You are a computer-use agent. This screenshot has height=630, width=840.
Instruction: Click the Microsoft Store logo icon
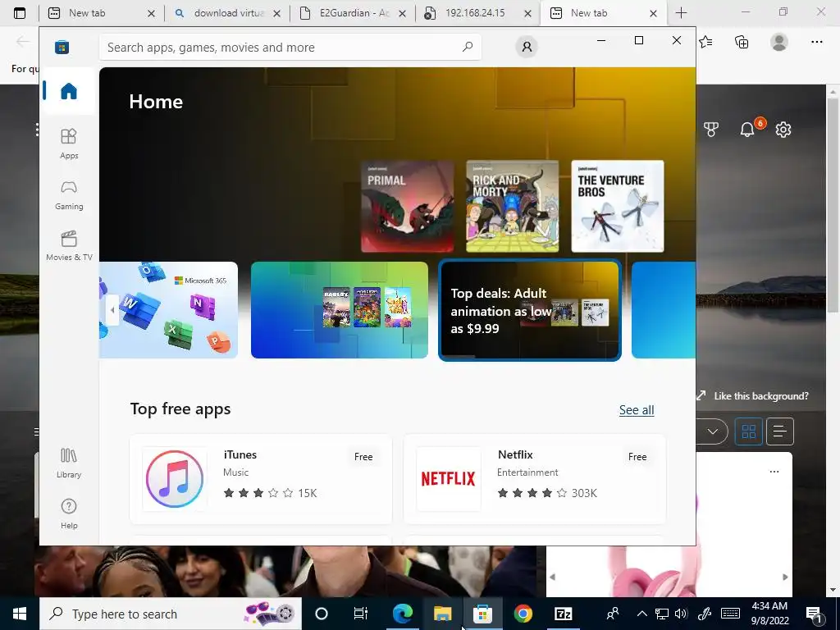point(62,48)
